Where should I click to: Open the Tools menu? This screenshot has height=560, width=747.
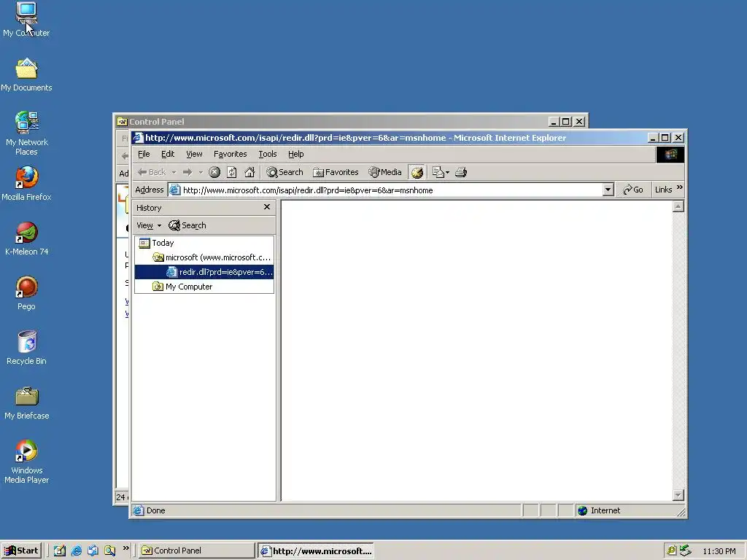(267, 155)
